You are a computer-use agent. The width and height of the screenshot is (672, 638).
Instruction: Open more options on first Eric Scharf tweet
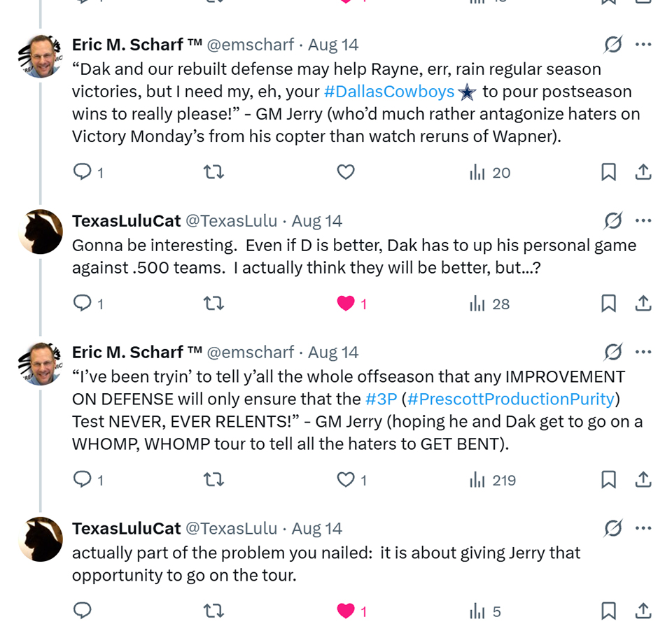643,44
